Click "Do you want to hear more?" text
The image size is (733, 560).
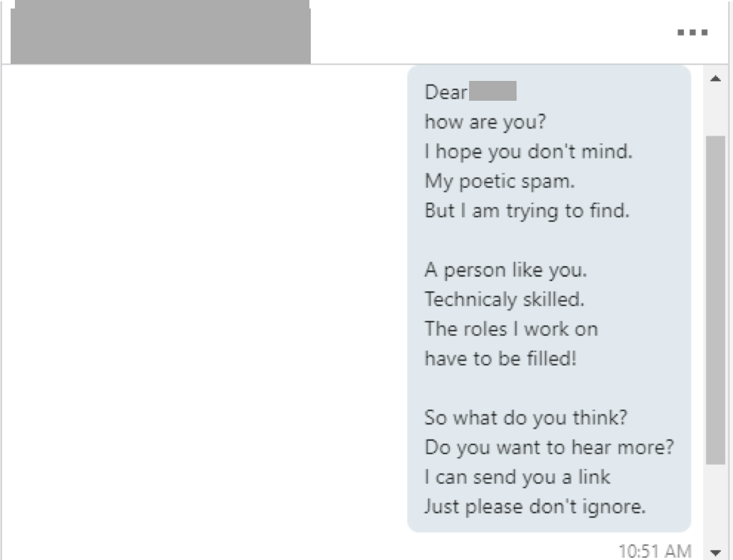coord(549,448)
